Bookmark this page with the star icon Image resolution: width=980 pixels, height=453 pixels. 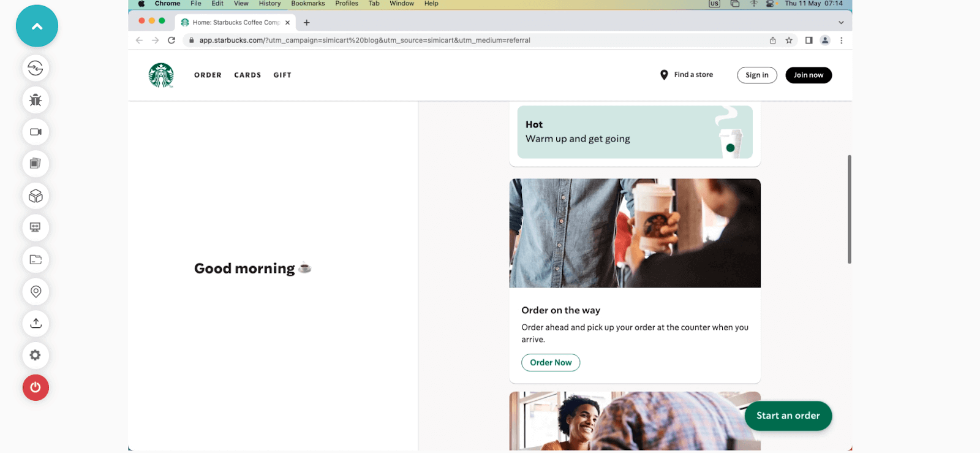[789, 40]
